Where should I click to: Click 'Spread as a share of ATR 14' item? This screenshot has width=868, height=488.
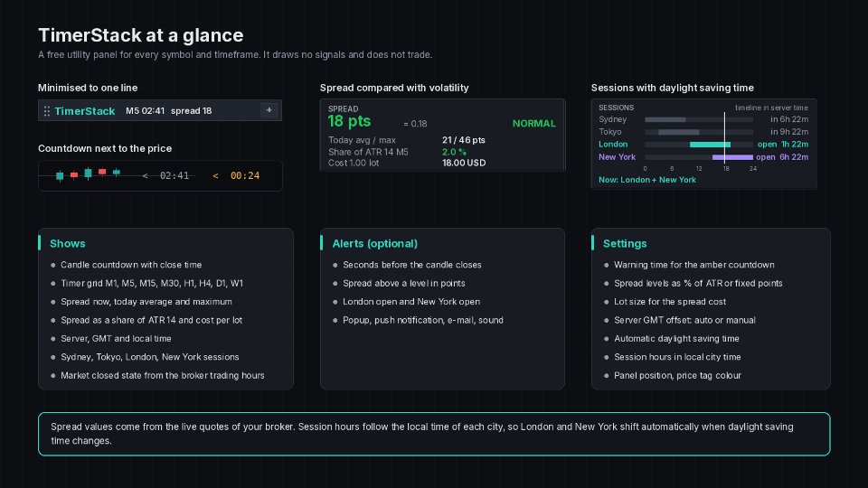pos(151,320)
